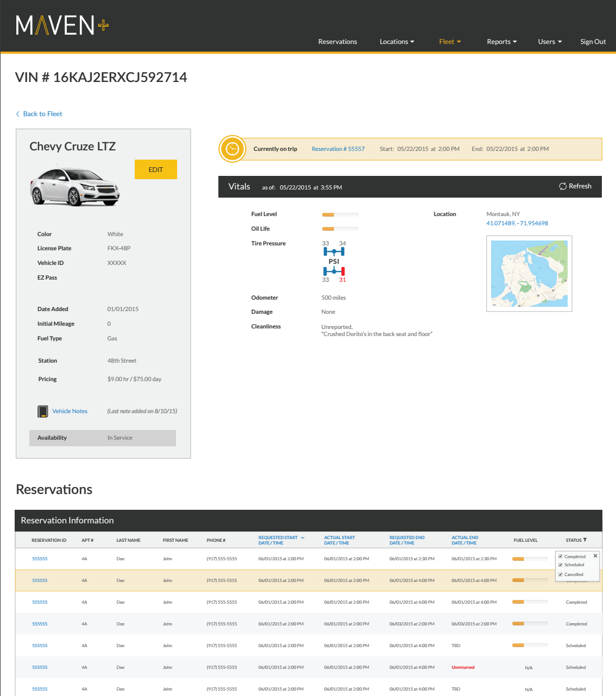Screen dimensions: 616x696
Task: Toggle sort arrow on Requested Start Date/Time
Action: pos(303,537)
